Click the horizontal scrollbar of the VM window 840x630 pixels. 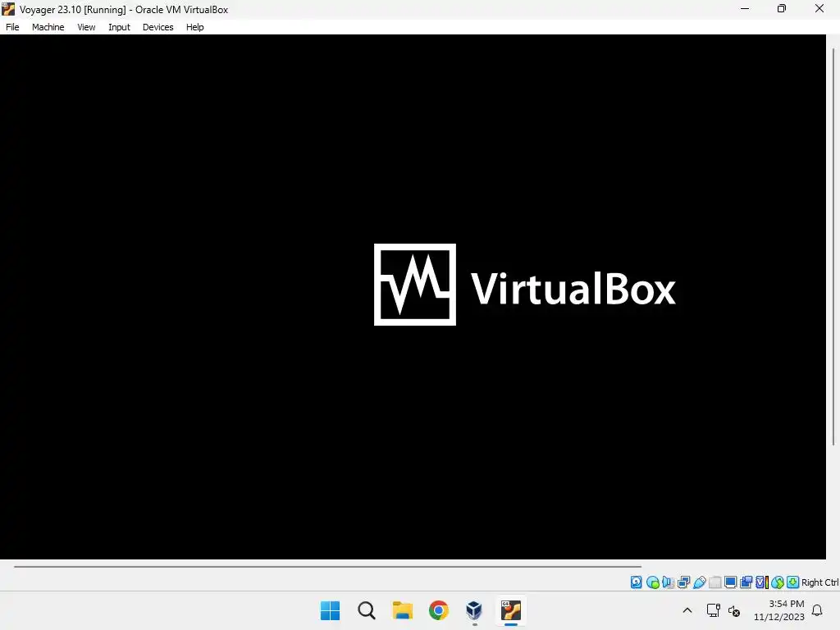click(327, 566)
